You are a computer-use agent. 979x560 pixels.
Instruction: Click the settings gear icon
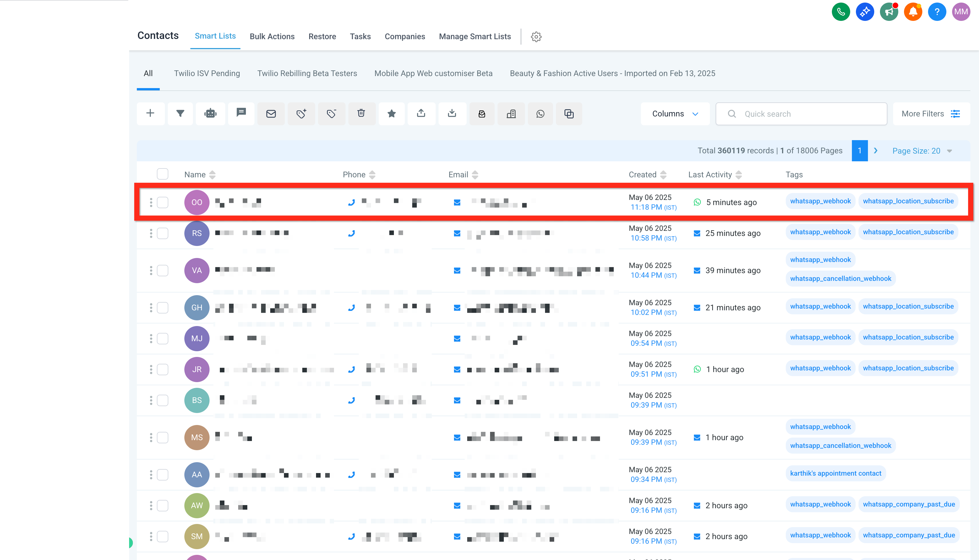[x=536, y=37]
